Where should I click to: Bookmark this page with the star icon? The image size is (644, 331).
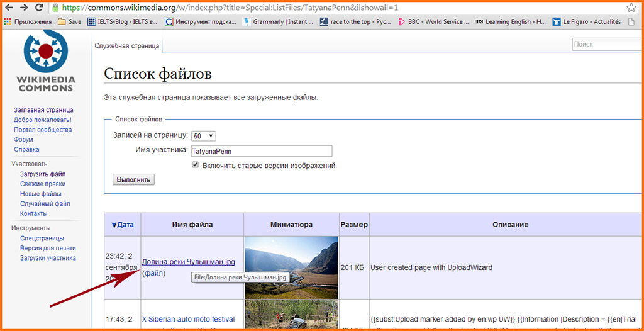click(631, 8)
